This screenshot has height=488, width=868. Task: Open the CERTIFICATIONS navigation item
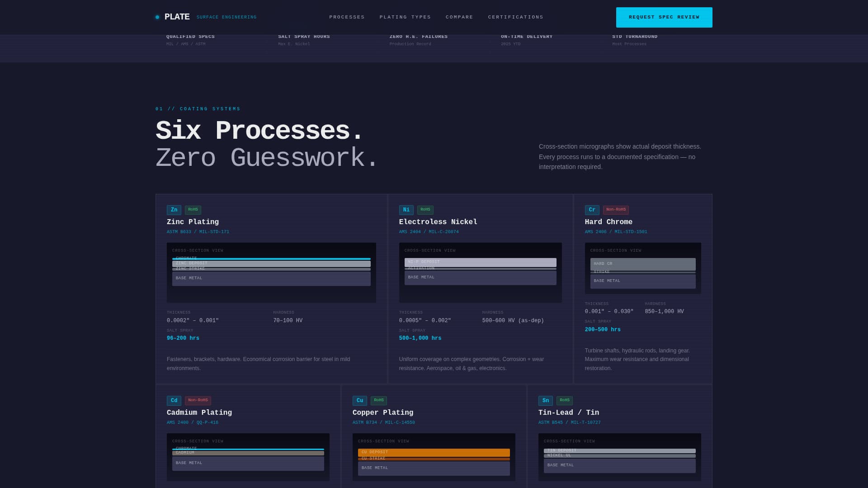click(515, 17)
